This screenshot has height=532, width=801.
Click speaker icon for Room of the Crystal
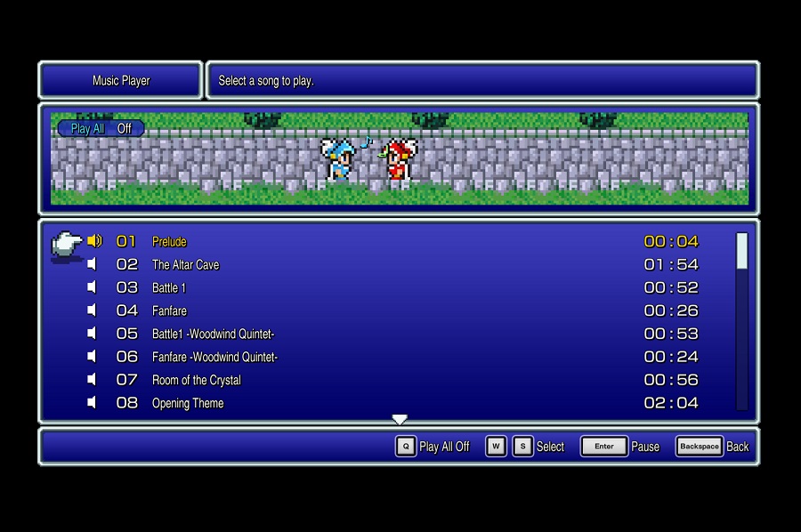tap(92, 380)
